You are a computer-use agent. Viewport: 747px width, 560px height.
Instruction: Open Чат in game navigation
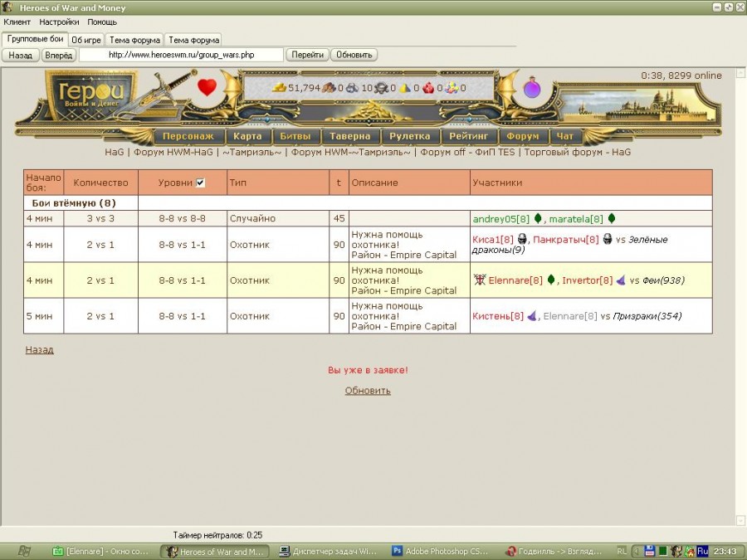pyautogui.click(x=565, y=136)
